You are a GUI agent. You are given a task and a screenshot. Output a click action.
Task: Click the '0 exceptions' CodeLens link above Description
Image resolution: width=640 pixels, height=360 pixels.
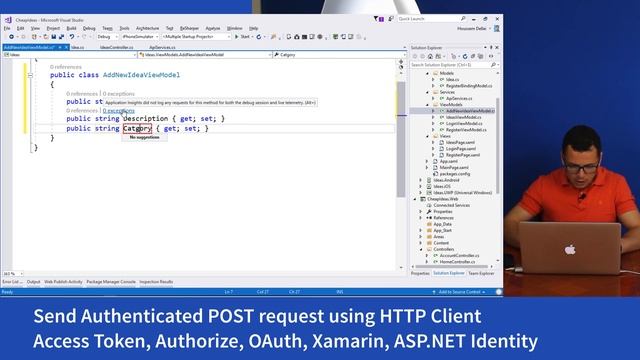[x=119, y=111]
